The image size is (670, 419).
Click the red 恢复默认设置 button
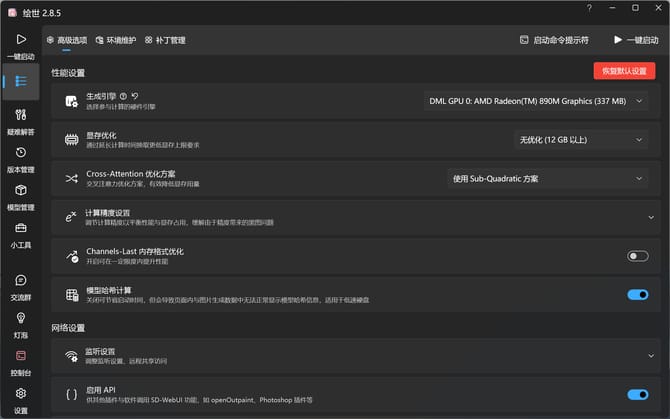[625, 71]
